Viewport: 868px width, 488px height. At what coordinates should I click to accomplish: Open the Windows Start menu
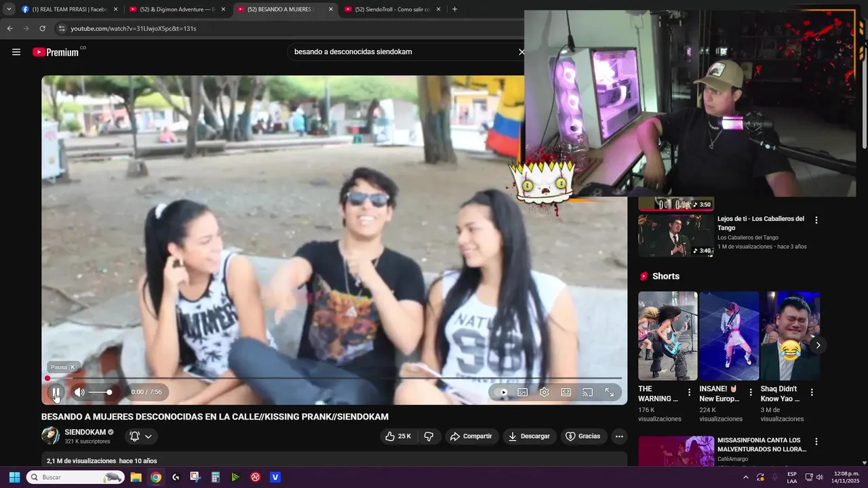pos(14,477)
